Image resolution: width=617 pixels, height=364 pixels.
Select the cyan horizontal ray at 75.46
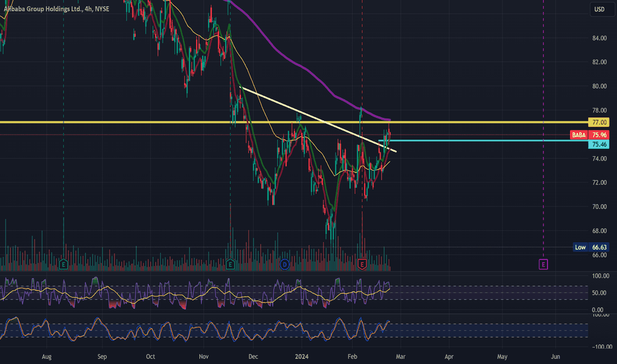pyautogui.click(x=484, y=140)
